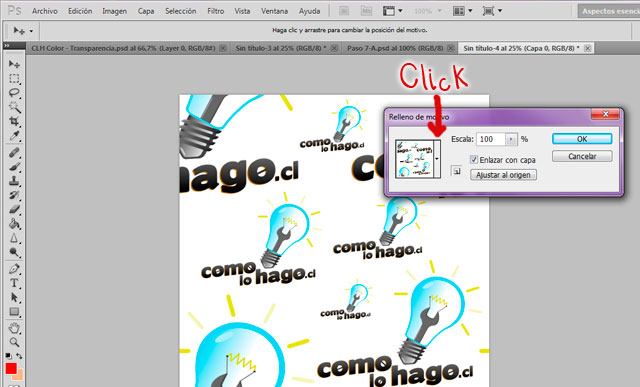Click the red foreground color swatch

point(11,369)
